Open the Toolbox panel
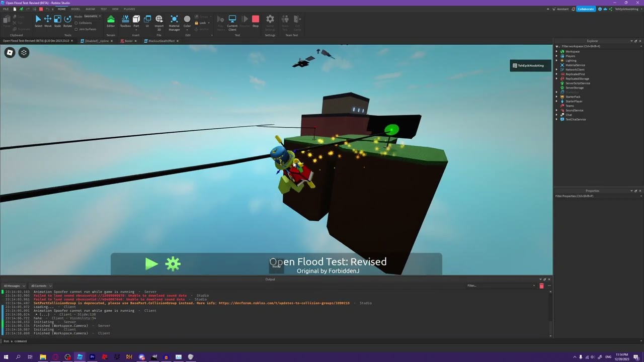Screen dimensions: 644x362 125,21
